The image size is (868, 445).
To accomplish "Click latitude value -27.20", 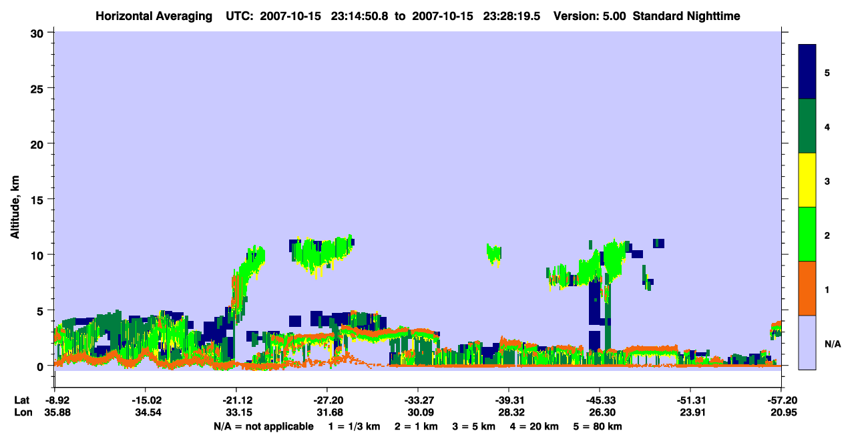I will 327,400.
